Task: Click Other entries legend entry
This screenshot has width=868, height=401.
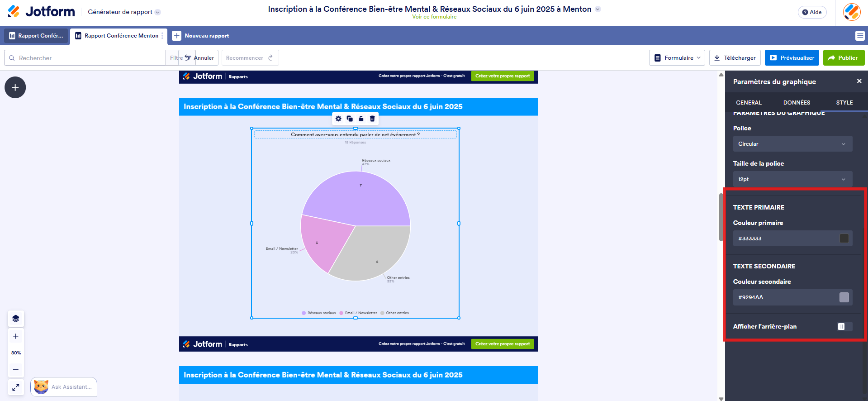Action: click(394, 313)
